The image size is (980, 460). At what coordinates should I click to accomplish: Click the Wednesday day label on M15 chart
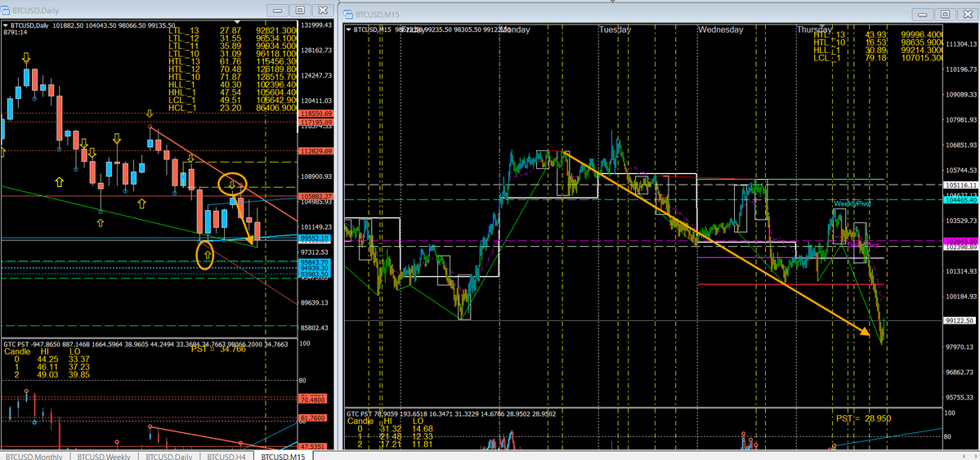(x=721, y=29)
